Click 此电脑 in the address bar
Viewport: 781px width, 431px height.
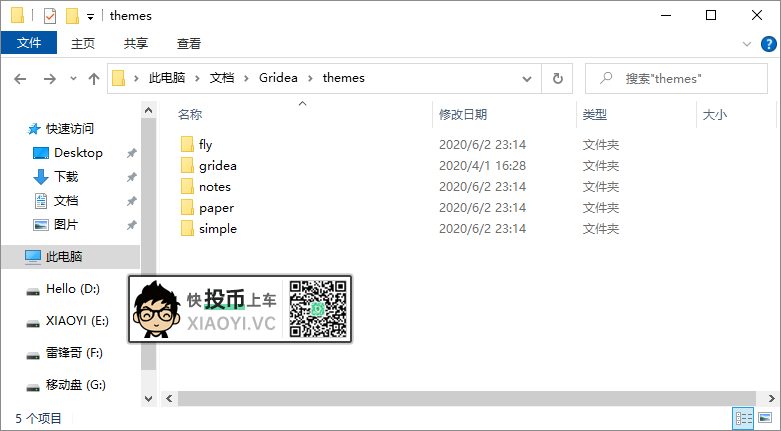coord(167,78)
